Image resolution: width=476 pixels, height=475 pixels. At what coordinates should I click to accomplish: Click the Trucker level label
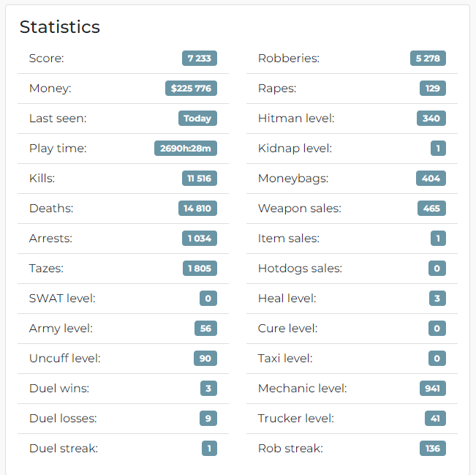pos(296,418)
